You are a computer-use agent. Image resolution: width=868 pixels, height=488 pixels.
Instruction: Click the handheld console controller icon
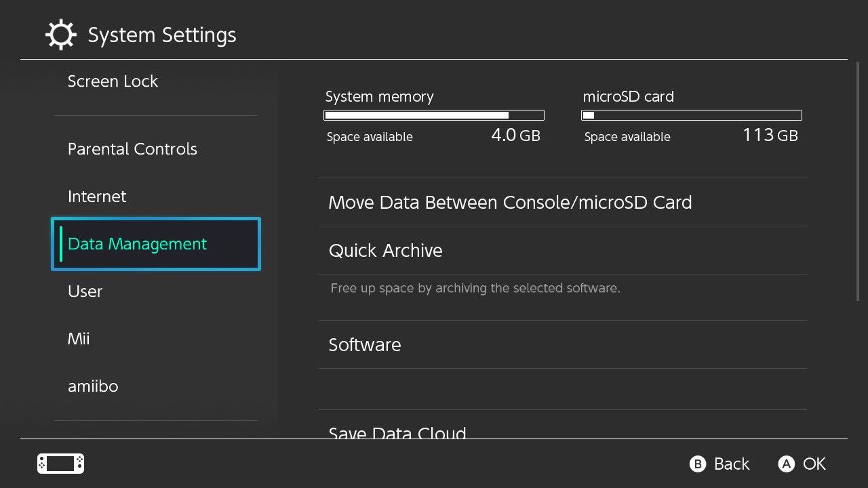pyautogui.click(x=60, y=464)
